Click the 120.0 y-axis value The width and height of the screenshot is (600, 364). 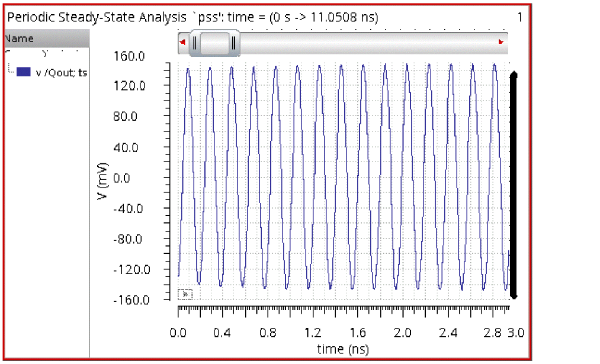(x=129, y=86)
